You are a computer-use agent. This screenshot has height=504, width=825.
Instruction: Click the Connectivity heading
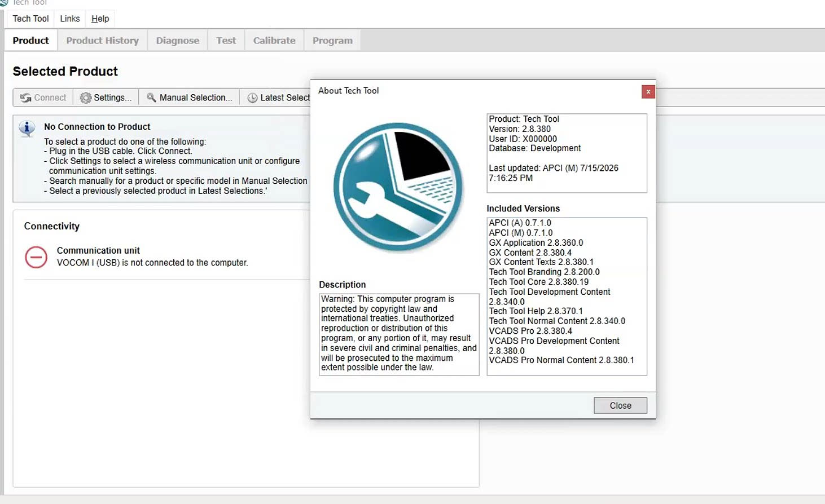click(x=52, y=226)
